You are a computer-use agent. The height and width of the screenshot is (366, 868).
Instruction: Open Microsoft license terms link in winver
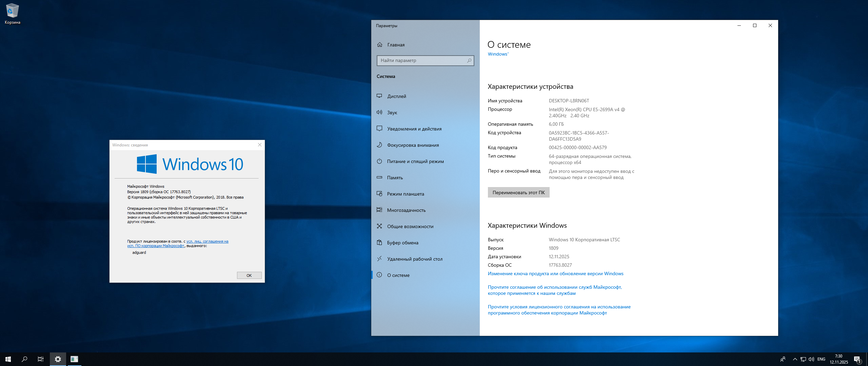[207, 241]
